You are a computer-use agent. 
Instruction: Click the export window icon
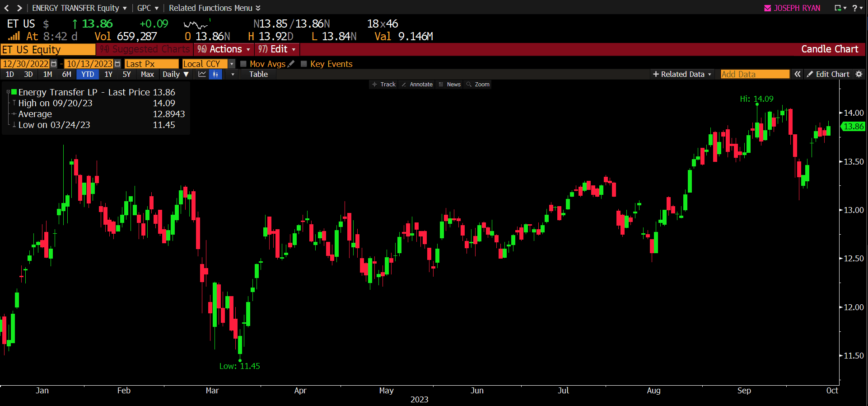coord(838,8)
